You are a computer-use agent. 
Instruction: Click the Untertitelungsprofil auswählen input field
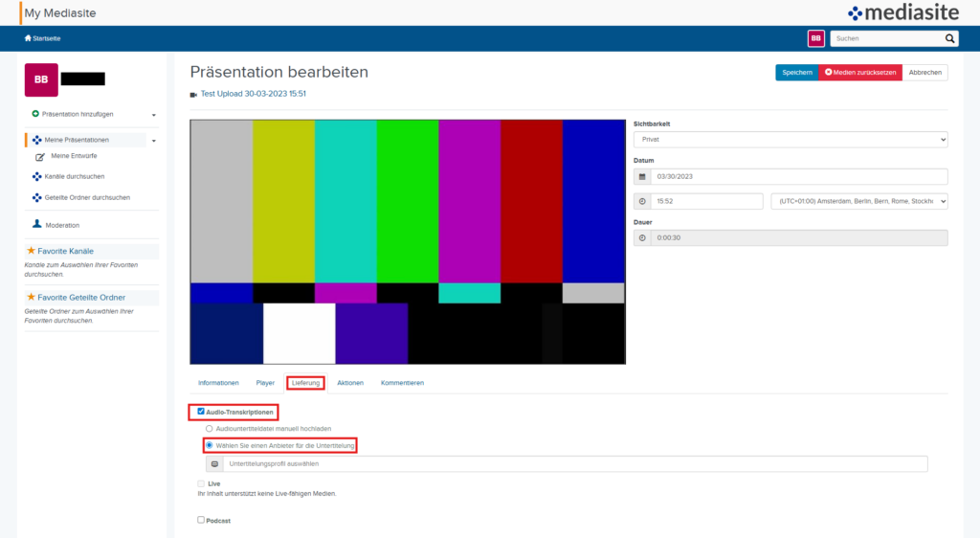(574, 464)
